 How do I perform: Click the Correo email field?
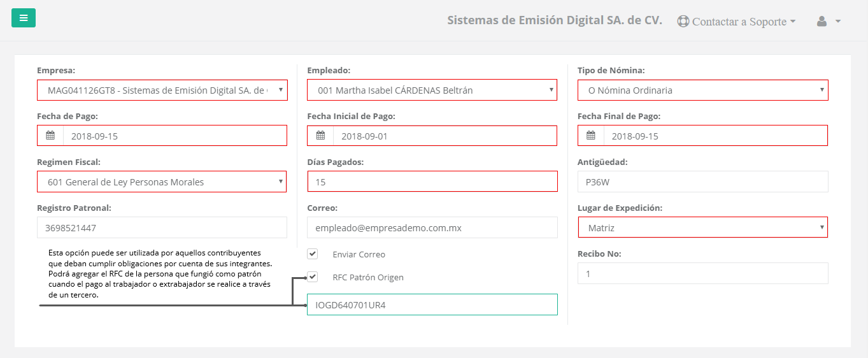click(432, 227)
